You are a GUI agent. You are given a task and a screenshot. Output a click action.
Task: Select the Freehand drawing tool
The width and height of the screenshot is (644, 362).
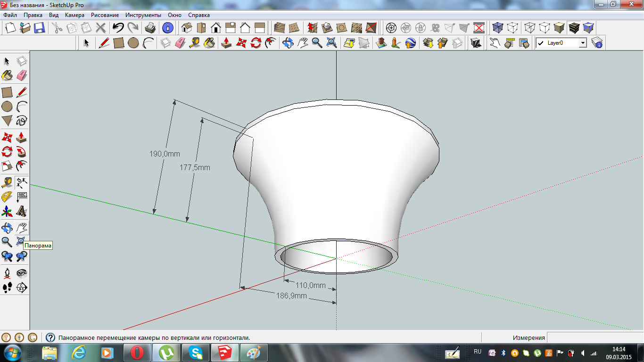point(22,121)
